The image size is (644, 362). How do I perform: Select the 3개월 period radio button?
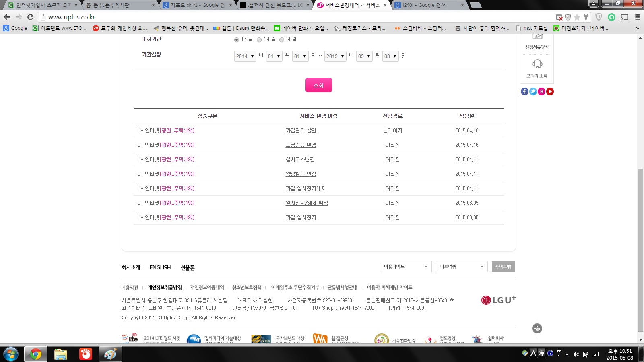(282, 40)
